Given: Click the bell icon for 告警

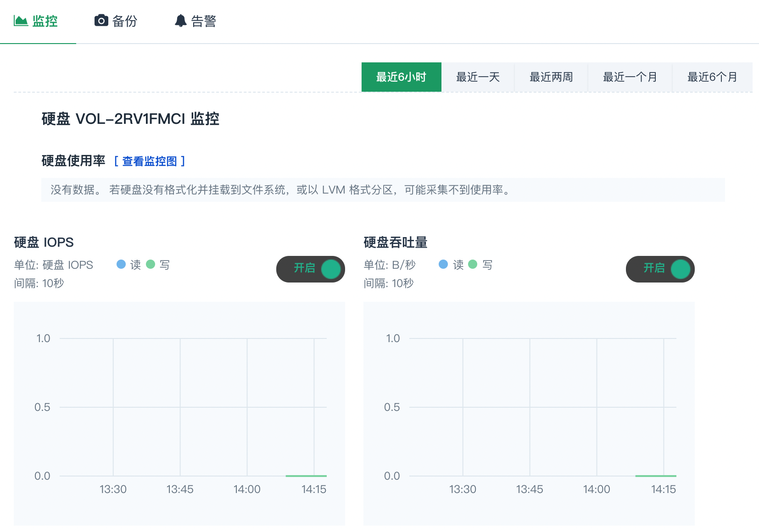Looking at the screenshot, I should [181, 21].
